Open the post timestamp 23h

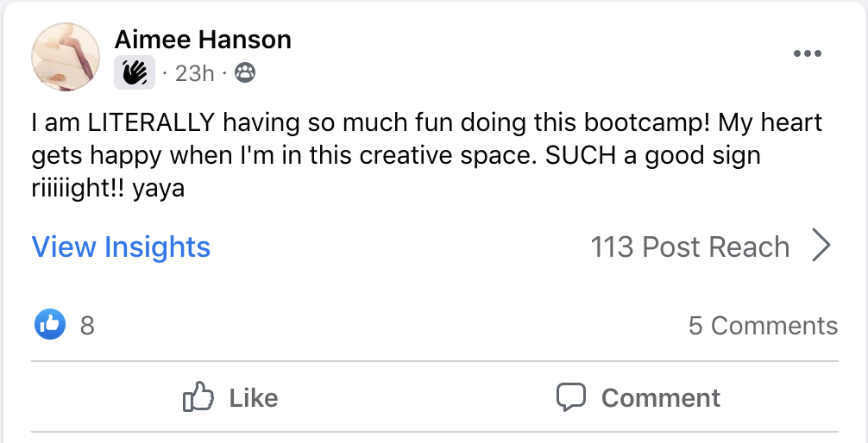pyautogui.click(x=194, y=73)
